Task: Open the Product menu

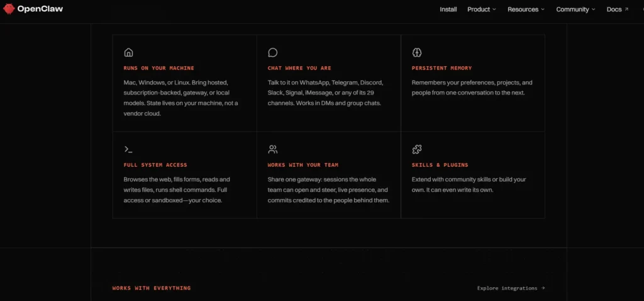Action: [x=481, y=9]
